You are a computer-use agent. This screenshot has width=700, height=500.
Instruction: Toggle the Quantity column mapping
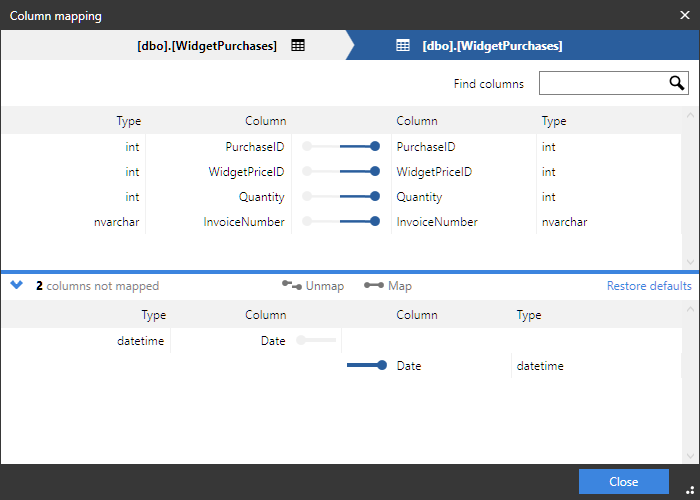click(342, 197)
